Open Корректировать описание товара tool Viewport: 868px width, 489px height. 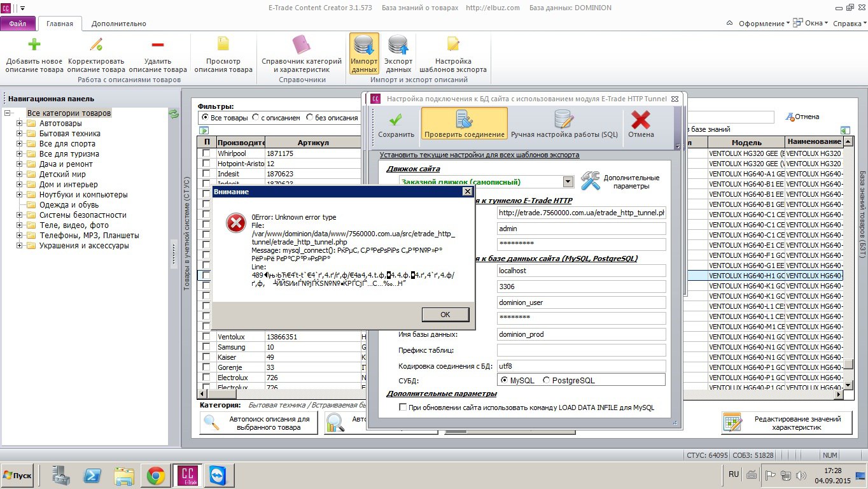coord(96,55)
